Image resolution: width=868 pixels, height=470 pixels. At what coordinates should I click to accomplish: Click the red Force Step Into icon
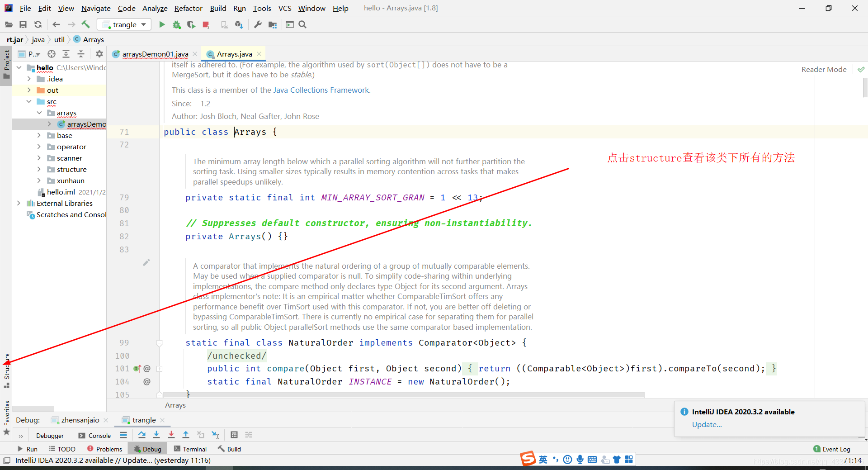click(171, 435)
